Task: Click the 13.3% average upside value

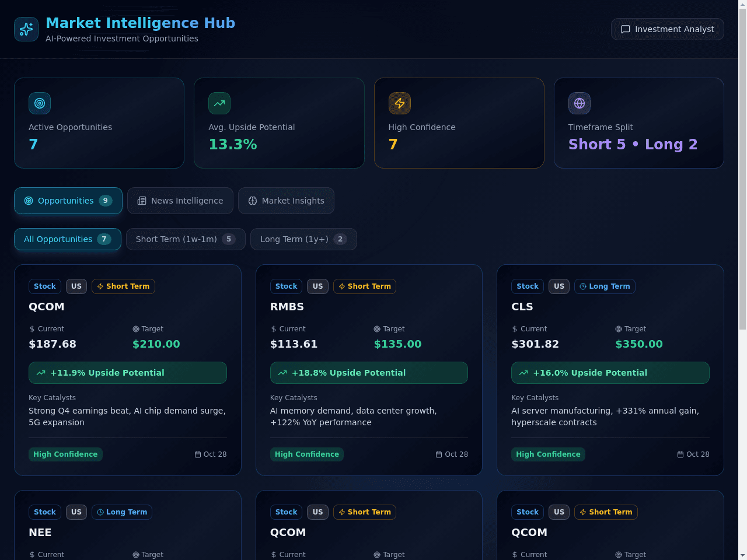Action: click(x=233, y=144)
